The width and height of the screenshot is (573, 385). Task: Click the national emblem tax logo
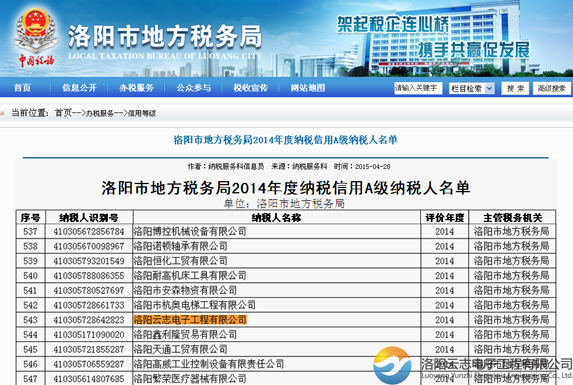click(x=36, y=37)
